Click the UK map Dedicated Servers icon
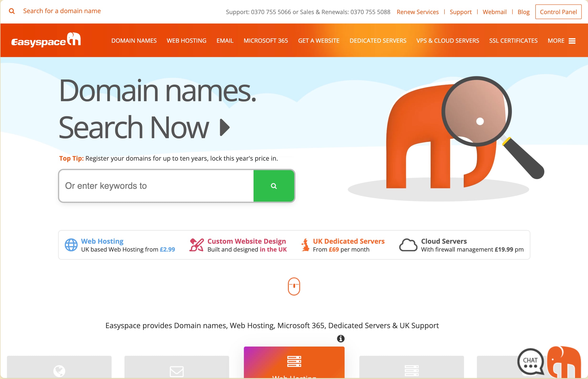The image size is (588, 379). (305, 245)
